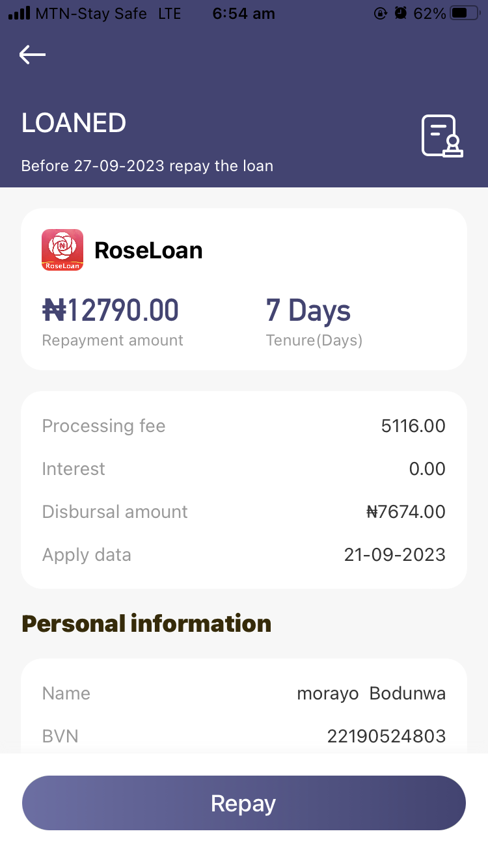Tap the LOANED status heading
The height and width of the screenshot is (868, 488).
74,123
